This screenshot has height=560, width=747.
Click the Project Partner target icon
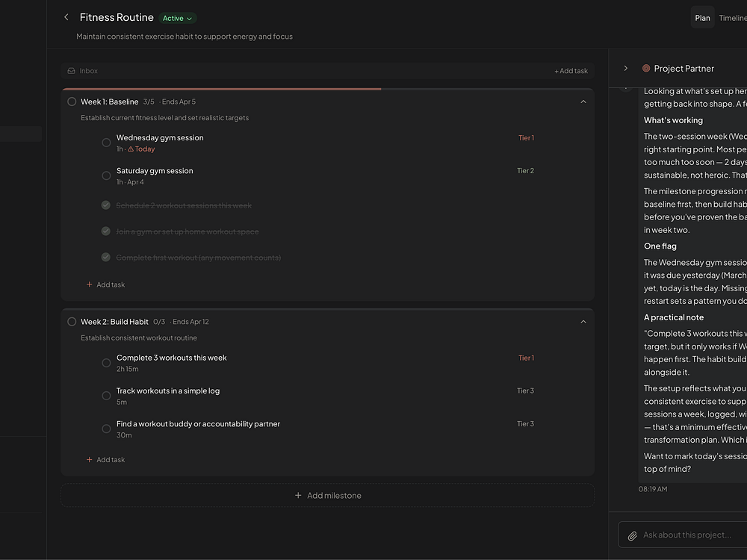tap(646, 69)
